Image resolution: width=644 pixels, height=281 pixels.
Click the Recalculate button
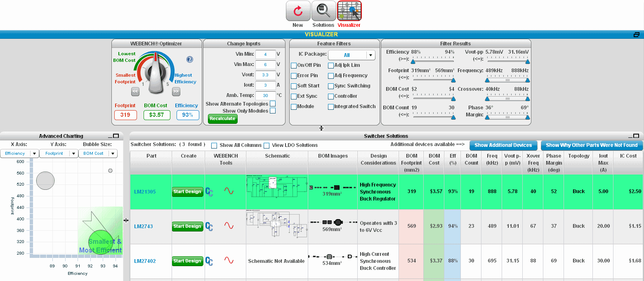222,118
